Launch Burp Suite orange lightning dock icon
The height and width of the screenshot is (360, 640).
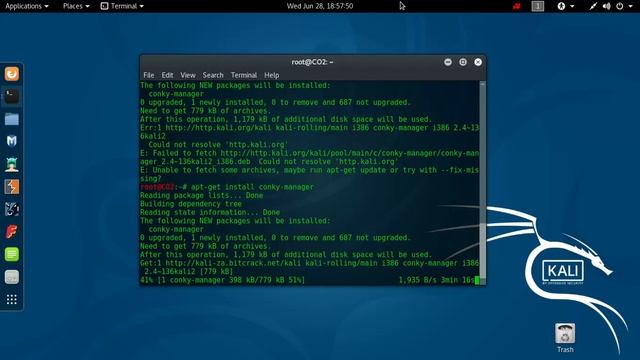tap(11, 187)
